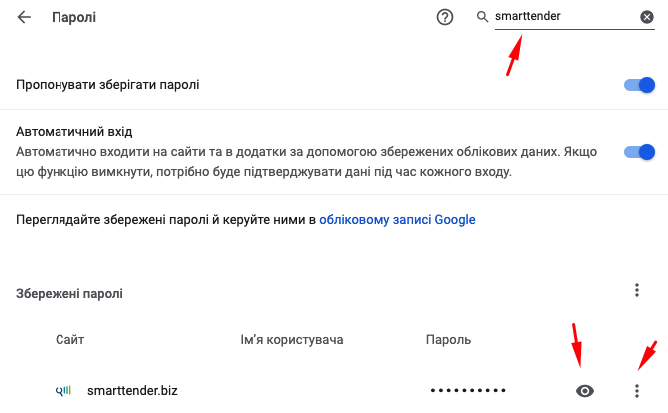Click the Пароль column header

pyautogui.click(x=448, y=340)
